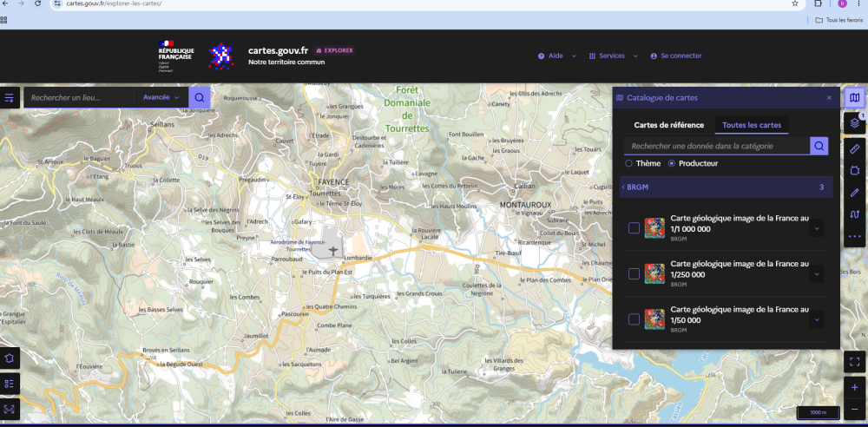868x427 pixels.
Task: Select the ruler distance measurement tool
Action: (855, 148)
